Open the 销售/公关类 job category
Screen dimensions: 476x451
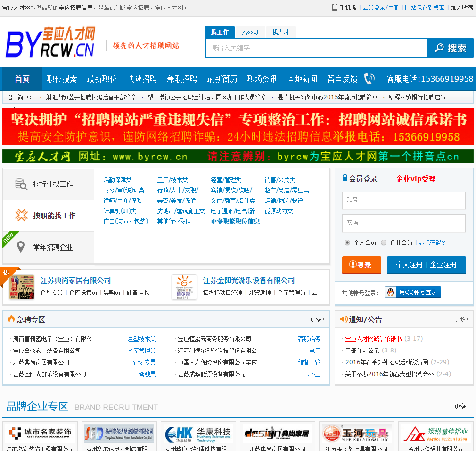[x=279, y=180]
